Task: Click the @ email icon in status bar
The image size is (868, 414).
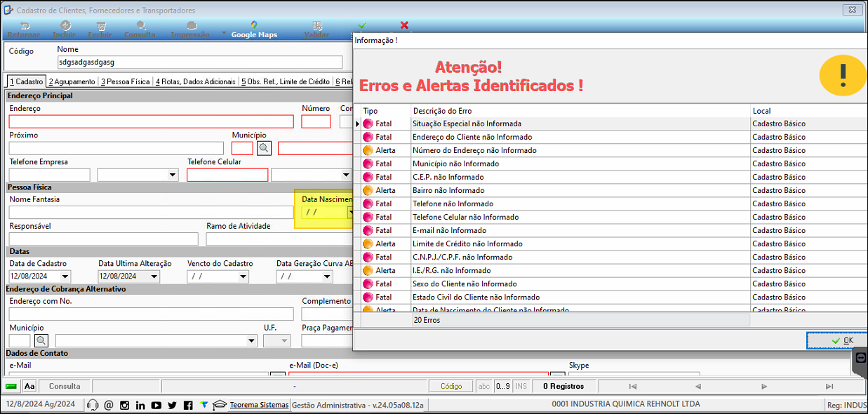Action: [x=108, y=405]
